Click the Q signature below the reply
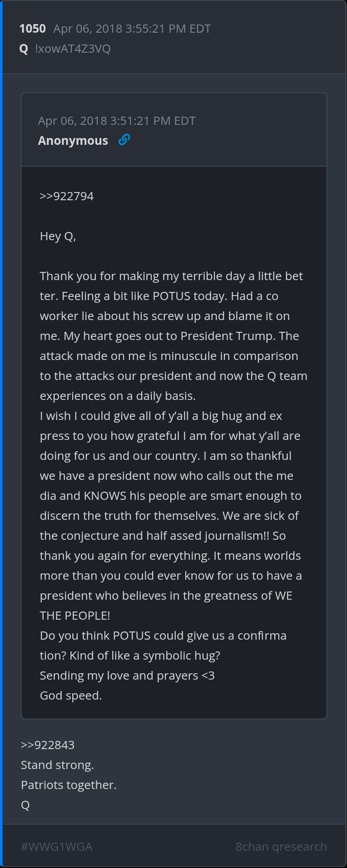 coord(25,805)
